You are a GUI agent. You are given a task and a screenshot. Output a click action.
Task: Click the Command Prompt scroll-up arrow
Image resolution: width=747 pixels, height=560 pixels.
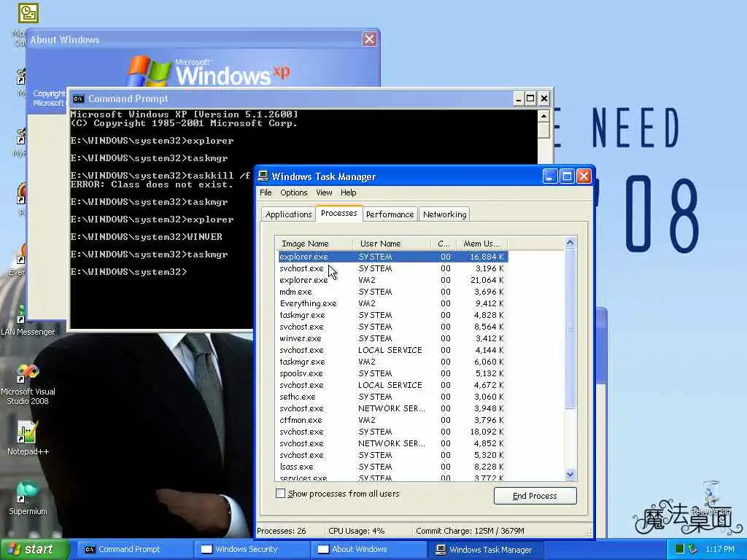pos(543,116)
